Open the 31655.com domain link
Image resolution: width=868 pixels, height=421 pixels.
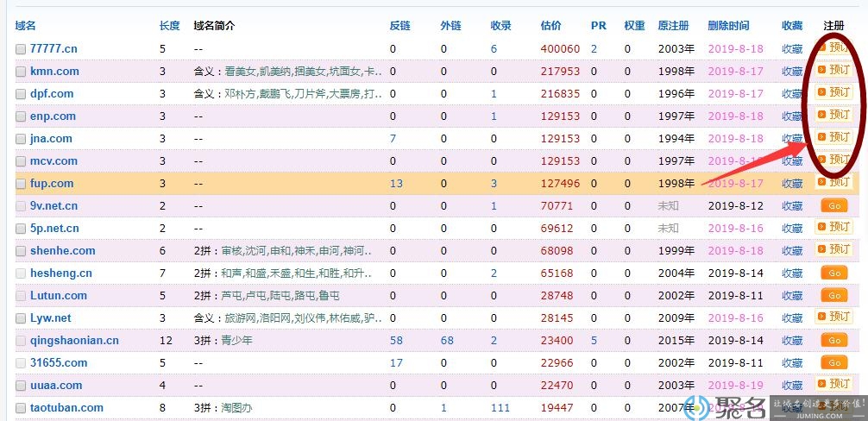point(59,363)
